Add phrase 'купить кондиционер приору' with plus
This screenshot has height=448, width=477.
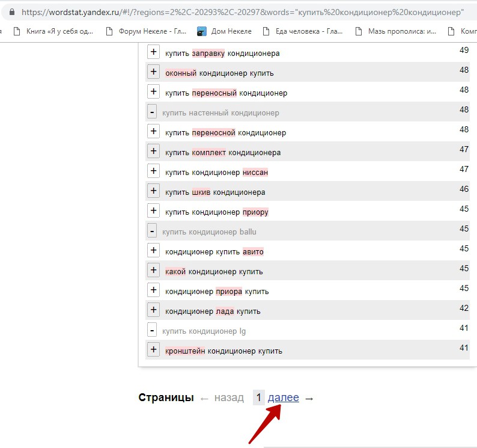pos(153,210)
